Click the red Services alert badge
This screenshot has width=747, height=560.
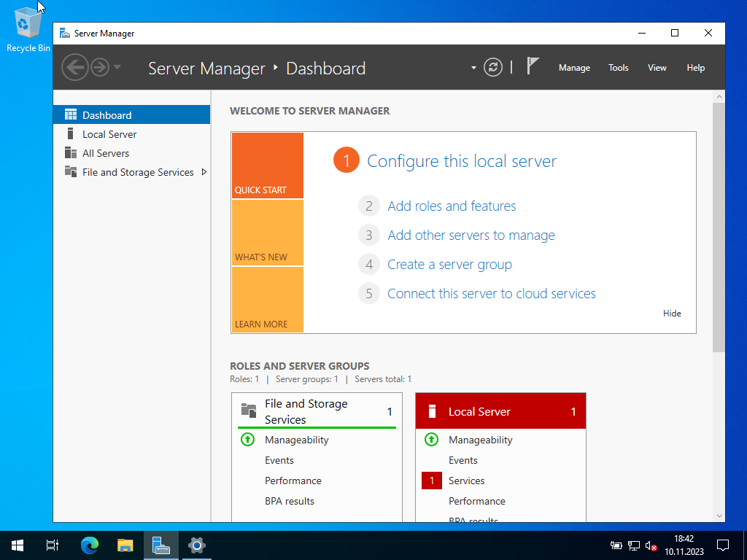tap(432, 481)
